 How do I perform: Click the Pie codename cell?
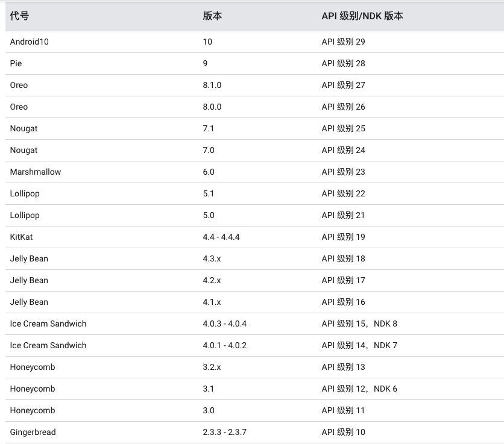(16, 63)
